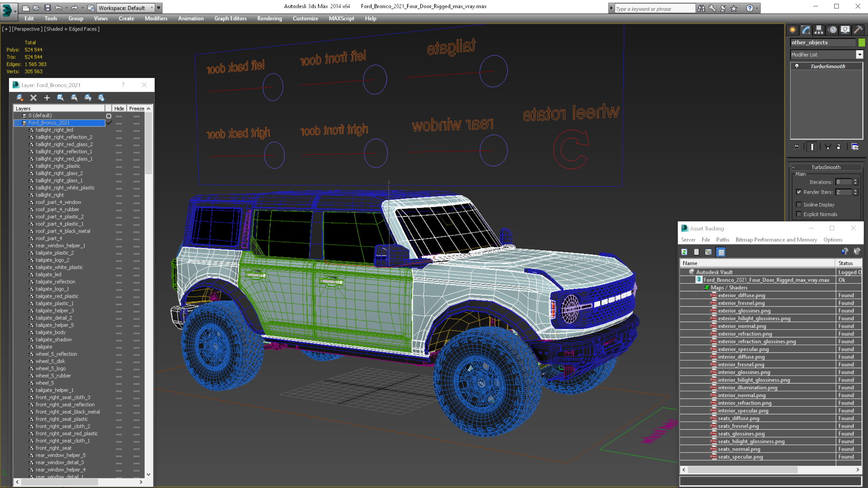Click Show End Result toggle icon
Viewport: 868px width, 488px height.
pyautogui.click(x=812, y=147)
